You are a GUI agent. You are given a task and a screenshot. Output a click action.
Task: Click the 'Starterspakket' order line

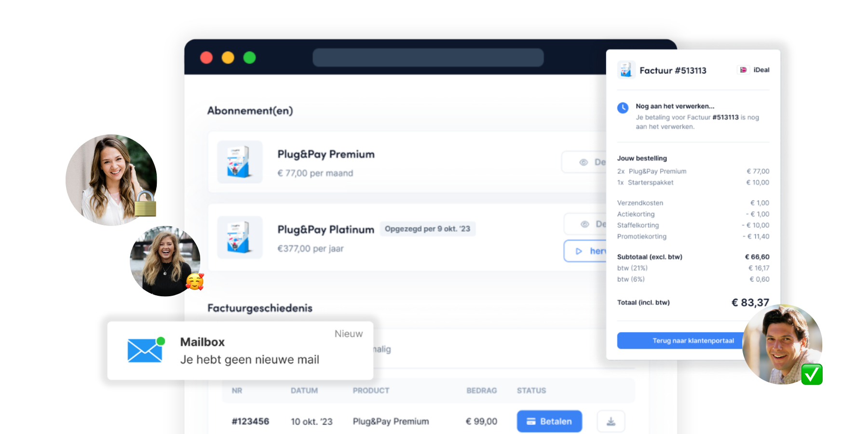tap(693, 183)
